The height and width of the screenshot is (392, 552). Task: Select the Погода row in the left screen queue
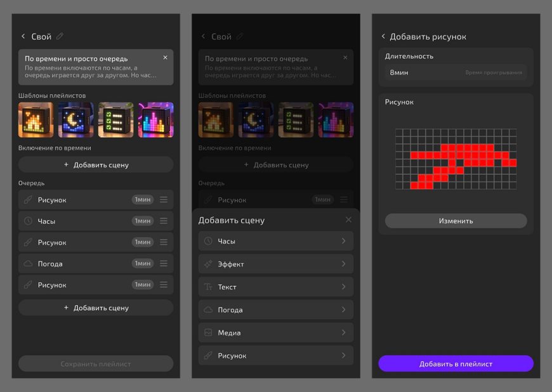(96, 264)
